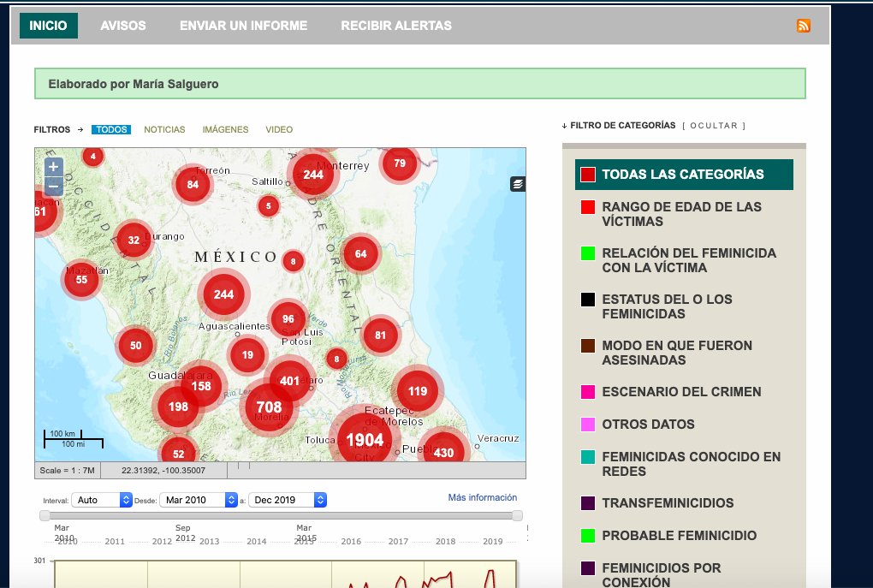Click the RSS feed icon

pyautogui.click(x=803, y=26)
